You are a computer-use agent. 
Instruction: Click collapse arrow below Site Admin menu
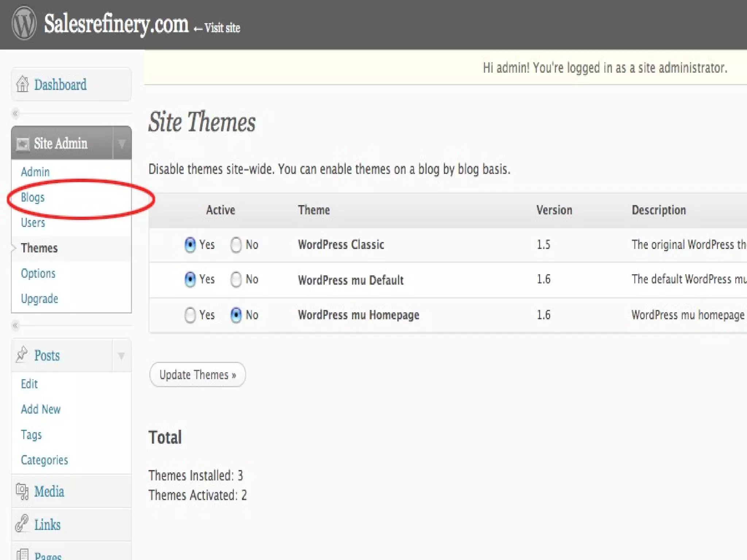[x=15, y=325]
